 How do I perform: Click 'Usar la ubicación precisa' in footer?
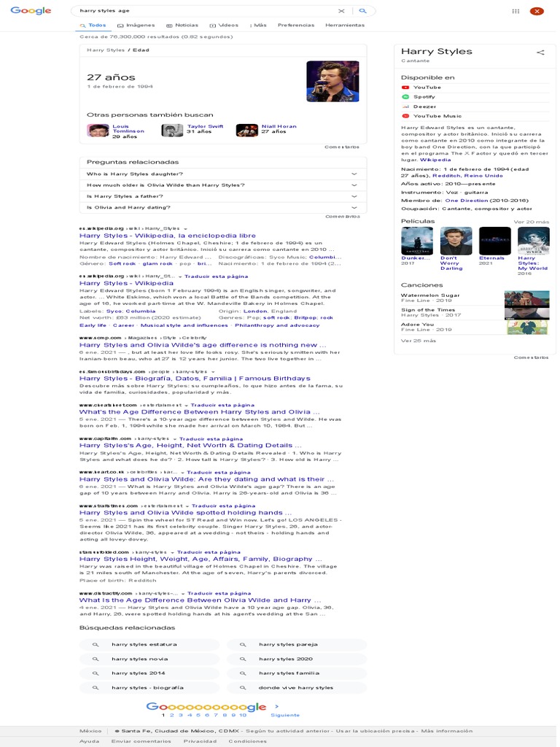pyautogui.click(x=376, y=731)
